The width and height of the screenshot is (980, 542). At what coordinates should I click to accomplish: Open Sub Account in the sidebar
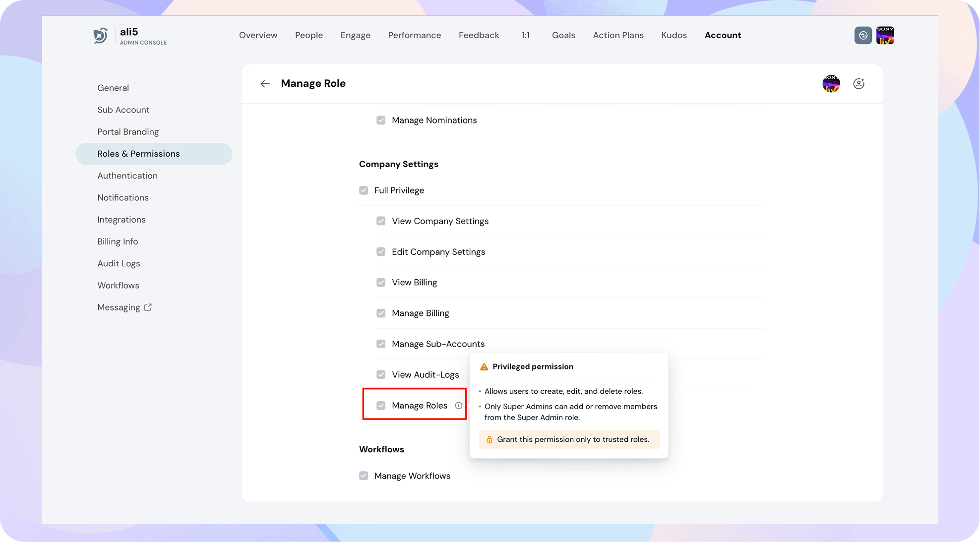[x=154, y=110]
